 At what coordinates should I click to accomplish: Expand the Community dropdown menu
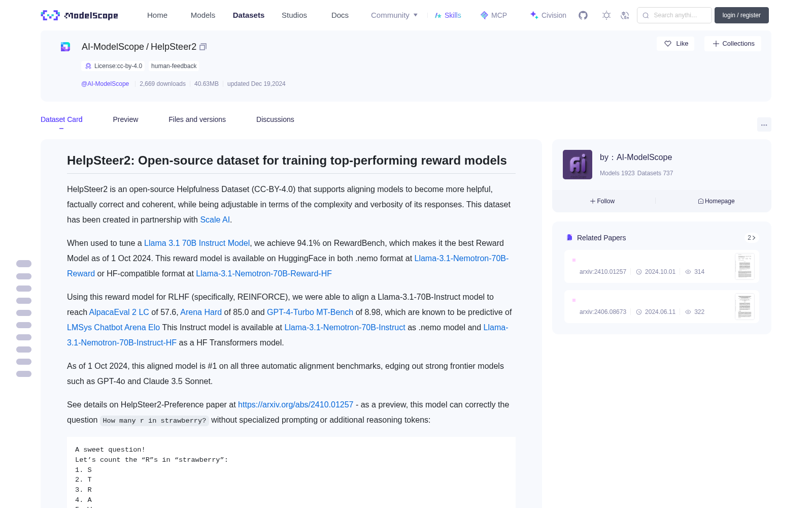click(x=394, y=15)
